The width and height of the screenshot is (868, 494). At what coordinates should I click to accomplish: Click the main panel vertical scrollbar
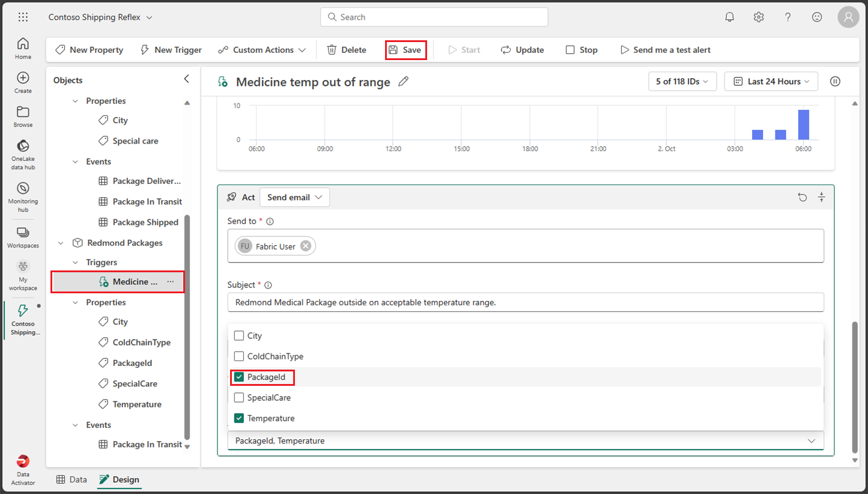[855, 388]
